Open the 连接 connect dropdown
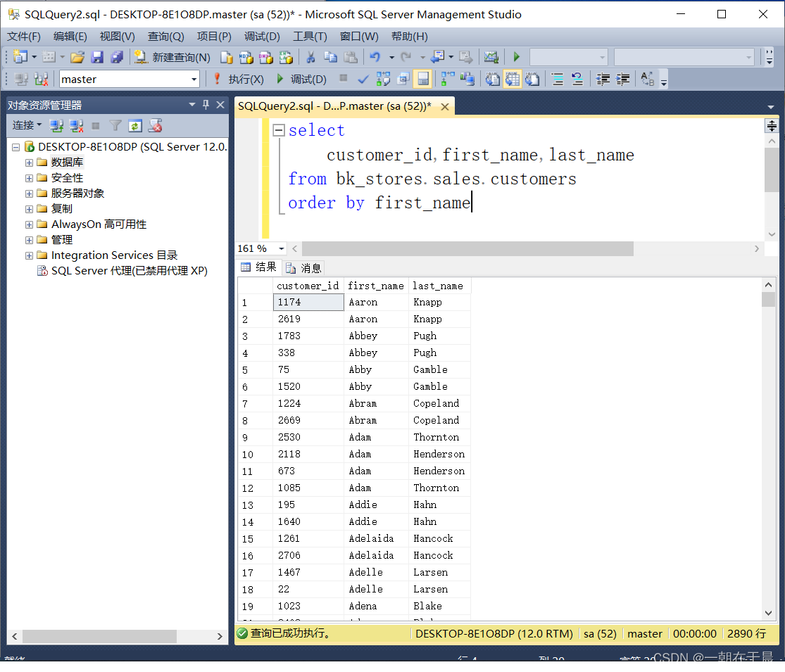Screen dimensions: 785x672 (27, 125)
